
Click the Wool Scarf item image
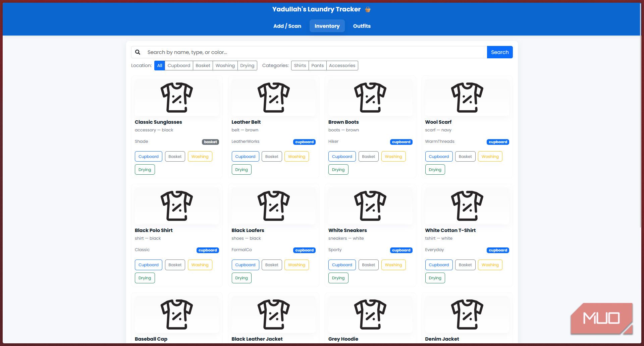[x=467, y=97]
